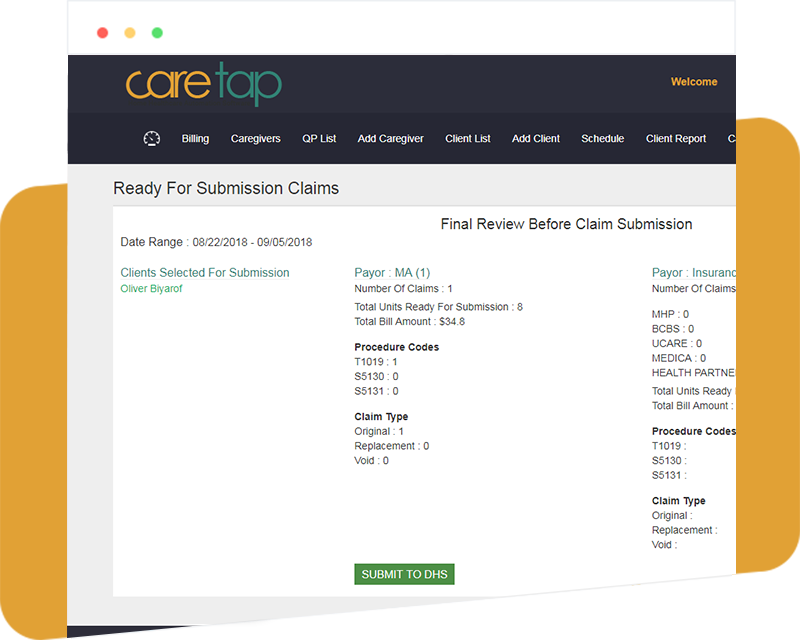Screen dimensions: 800x640
Task: Click the CareTap logo
Action: click(x=204, y=85)
